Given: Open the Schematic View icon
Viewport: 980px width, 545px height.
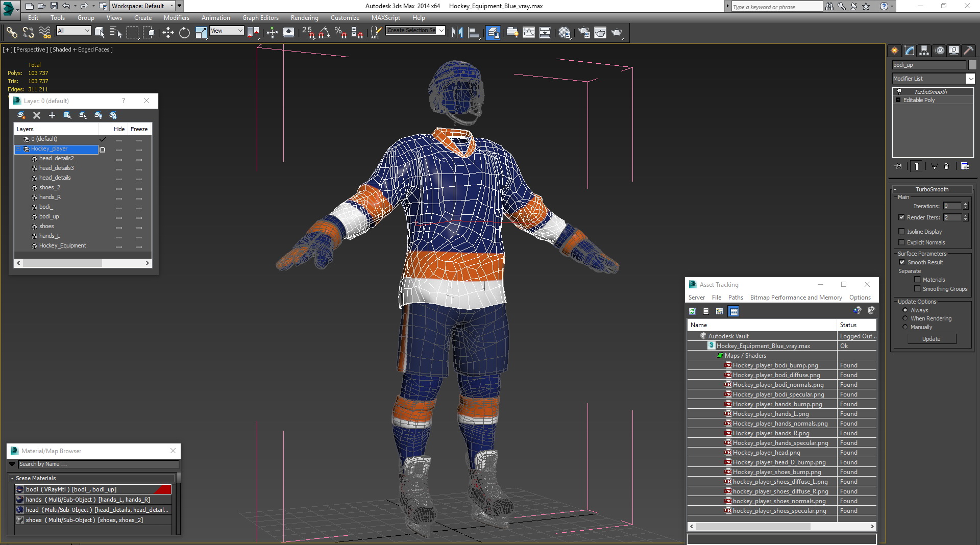Looking at the screenshot, I should [545, 33].
